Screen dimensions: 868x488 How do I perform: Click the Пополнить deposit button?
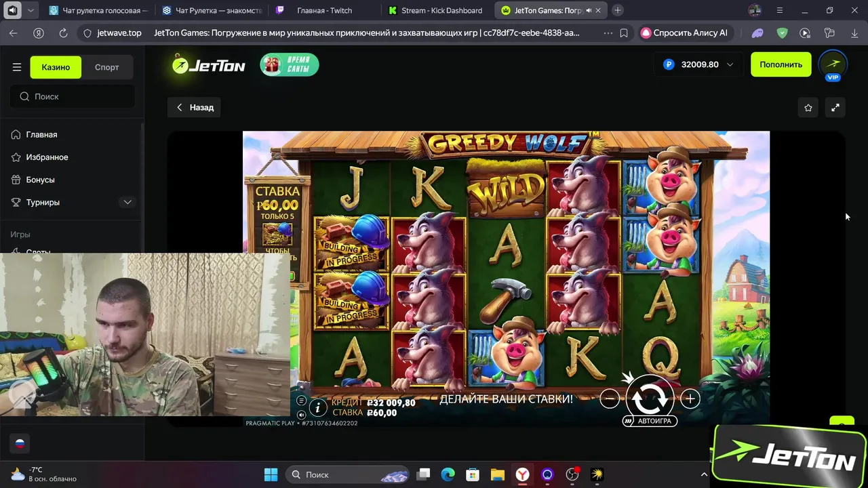[781, 64]
